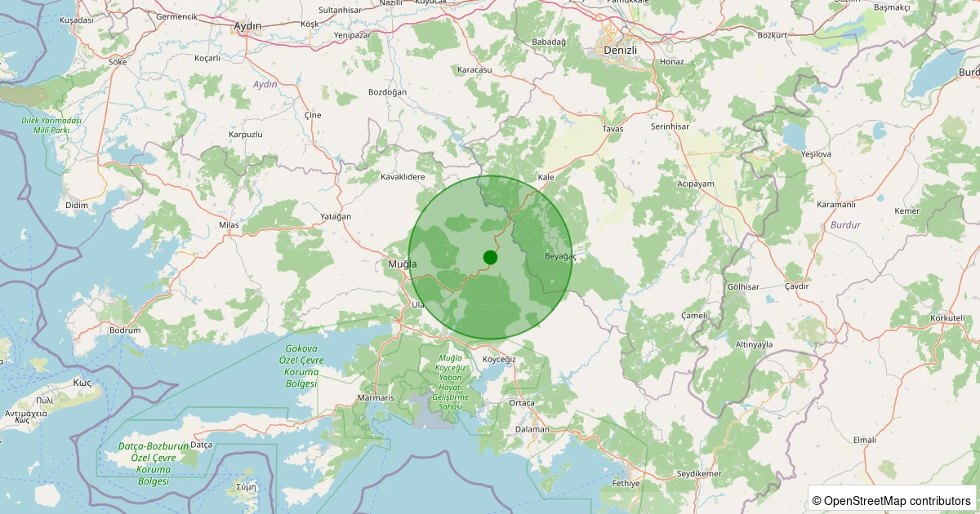Click the Beyağaç label inside the circle
980x514 pixels.
tap(560, 256)
